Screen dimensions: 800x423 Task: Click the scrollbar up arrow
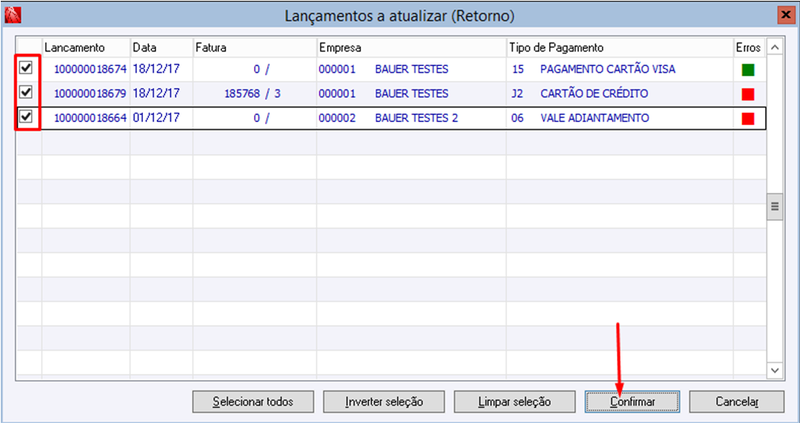(775, 47)
